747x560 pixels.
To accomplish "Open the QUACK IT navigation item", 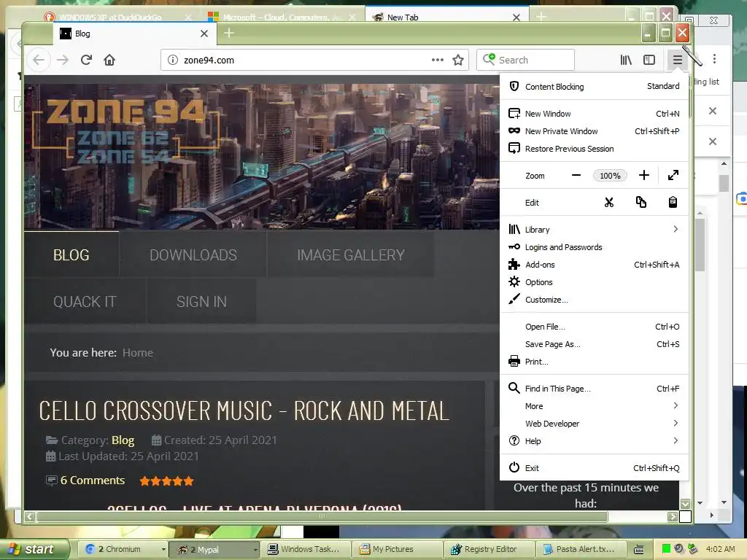I will (85, 301).
